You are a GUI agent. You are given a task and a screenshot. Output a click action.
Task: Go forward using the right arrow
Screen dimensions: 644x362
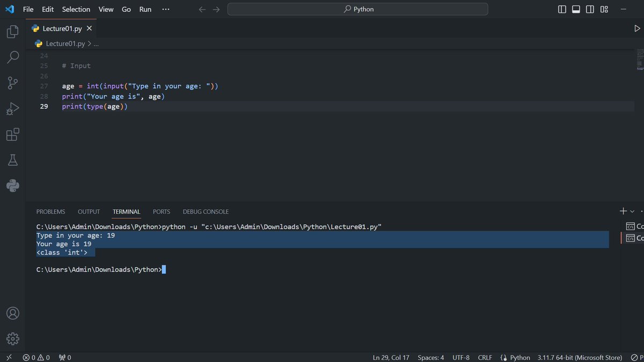(x=216, y=9)
